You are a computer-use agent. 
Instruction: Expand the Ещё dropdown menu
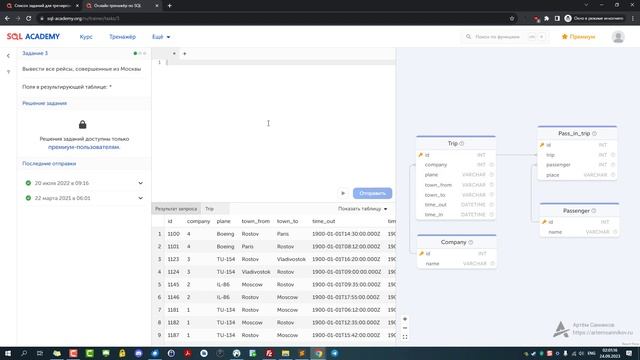[x=161, y=37]
